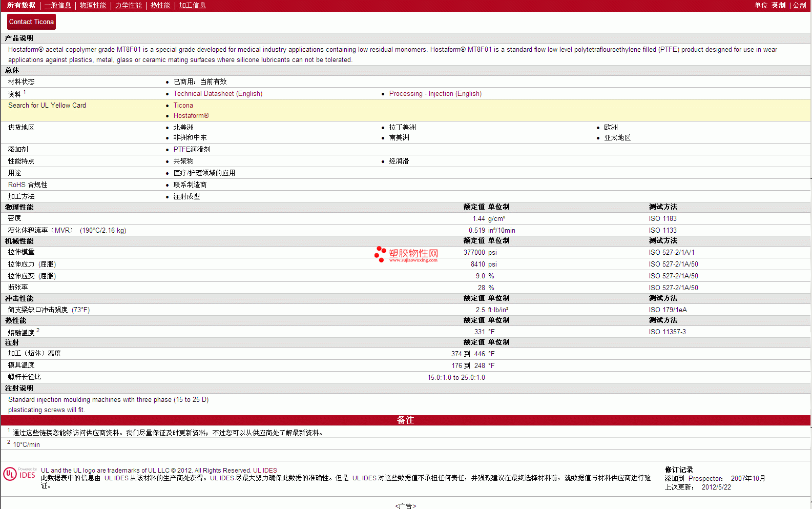Click tensile modulus value 377000
Image resolution: width=812 pixels, height=509 pixels.
(x=474, y=253)
